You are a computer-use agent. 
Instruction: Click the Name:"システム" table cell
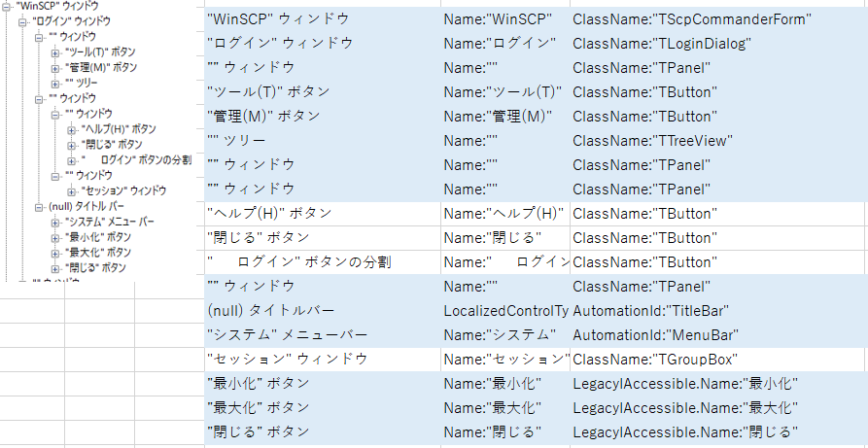[505, 335]
